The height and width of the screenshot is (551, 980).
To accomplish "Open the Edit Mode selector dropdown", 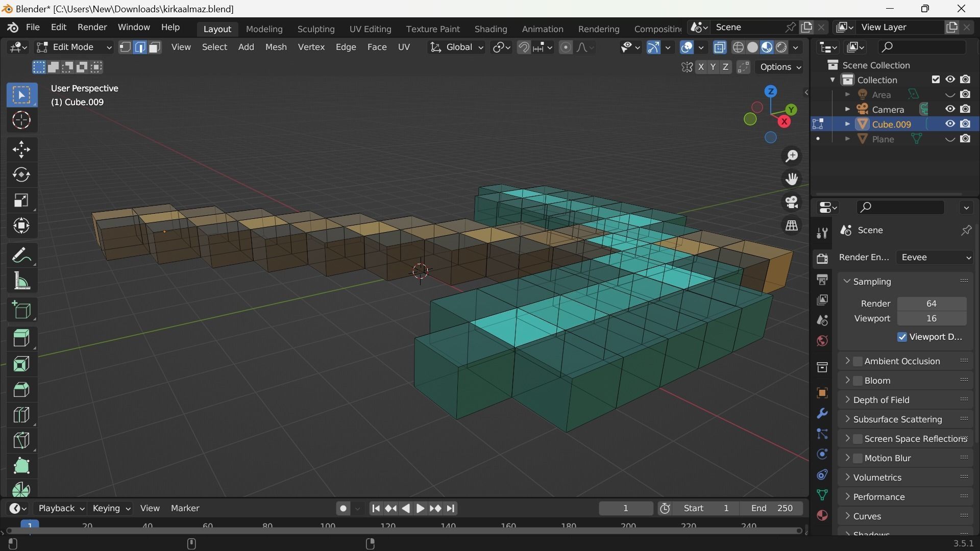I will pos(74,47).
